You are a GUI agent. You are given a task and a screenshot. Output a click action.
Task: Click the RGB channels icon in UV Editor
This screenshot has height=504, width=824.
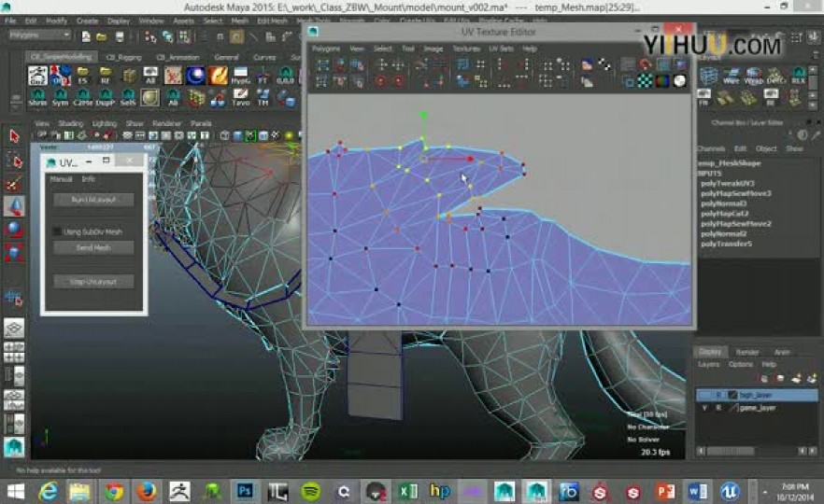[662, 81]
